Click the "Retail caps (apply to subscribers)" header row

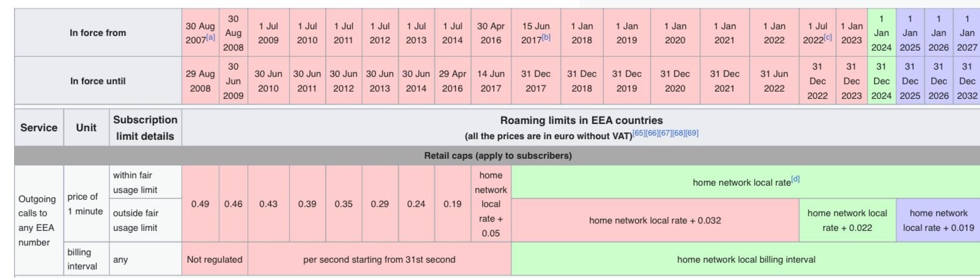pyautogui.click(x=497, y=156)
